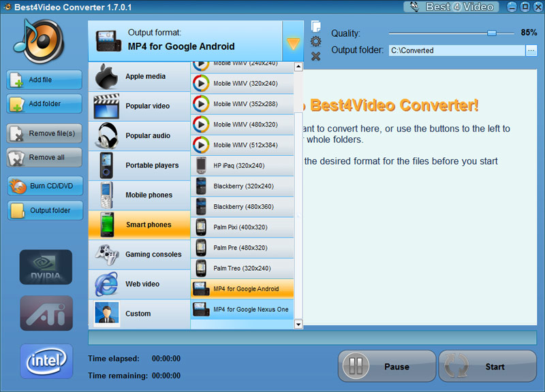Open the Web video category
The width and height of the screenshot is (545, 392).
(x=140, y=284)
